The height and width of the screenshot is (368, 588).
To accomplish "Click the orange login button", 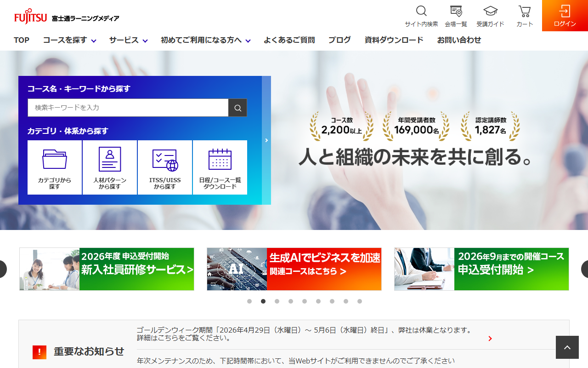I will coord(565,16).
